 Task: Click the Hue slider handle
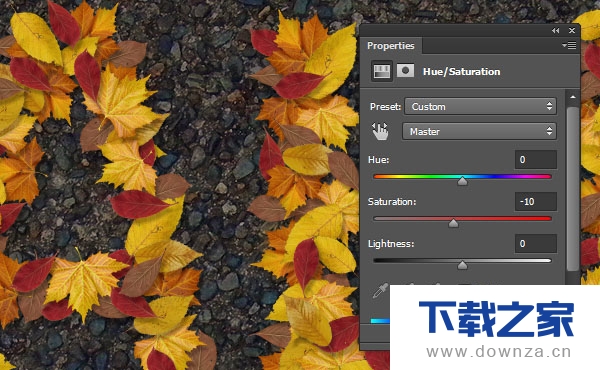[x=462, y=181]
